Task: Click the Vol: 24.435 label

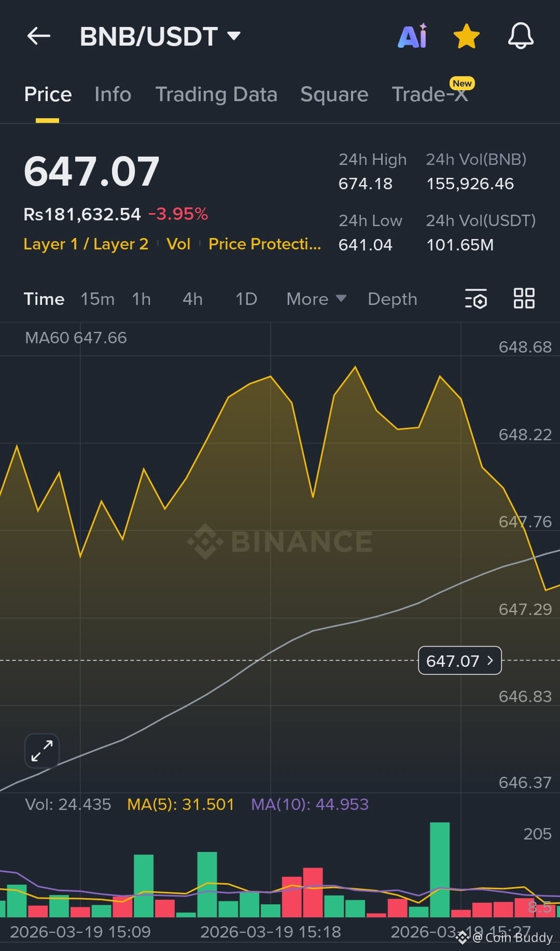Action: (x=68, y=804)
